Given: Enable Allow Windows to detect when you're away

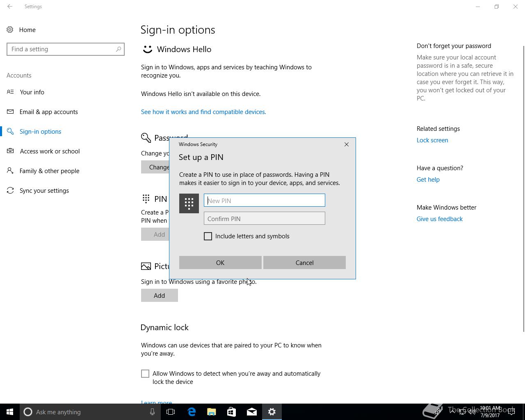Looking at the screenshot, I should tap(145, 374).
